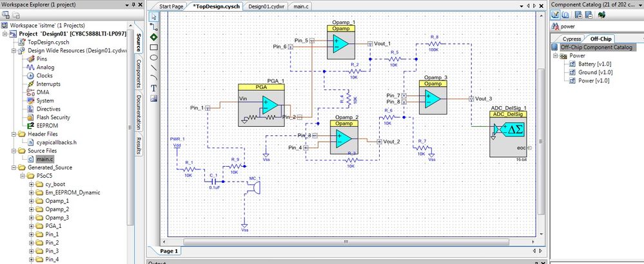
Task: Collapse Power category in Component Catalog
Action: [x=556, y=56]
